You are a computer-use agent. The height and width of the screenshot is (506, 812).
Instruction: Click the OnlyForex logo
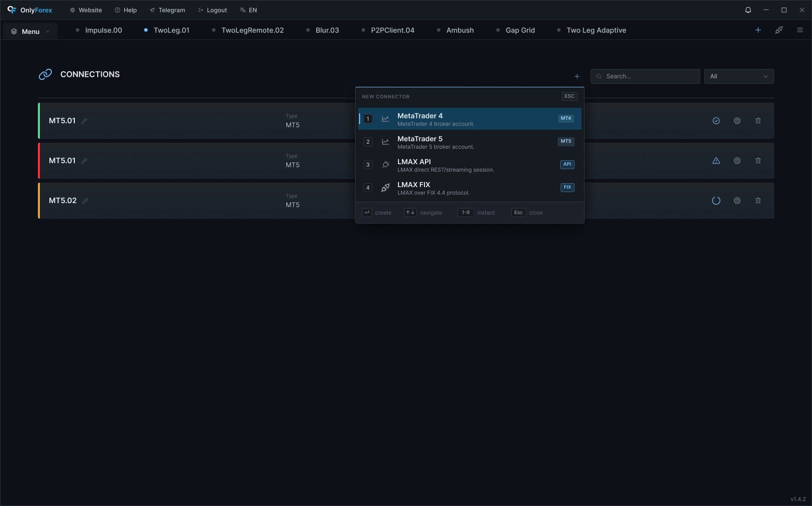30,10
